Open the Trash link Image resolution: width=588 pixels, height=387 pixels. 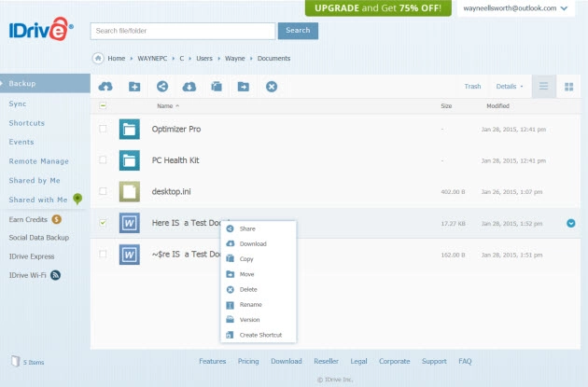click(472, 87)
